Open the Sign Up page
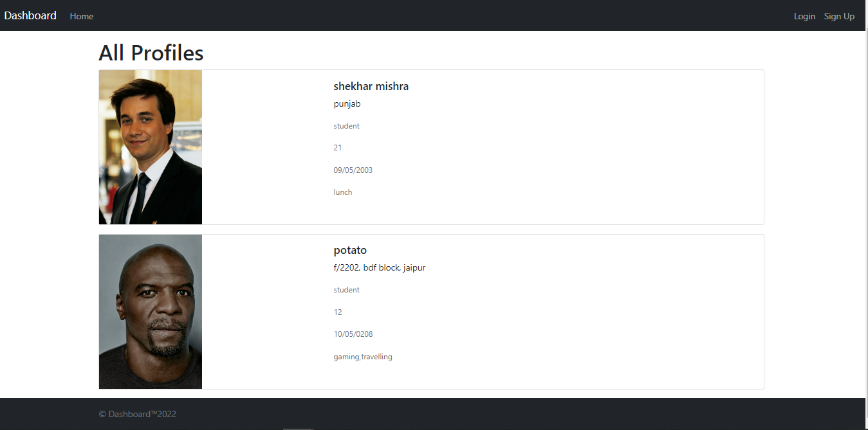This screenshot has width=868, height=430. coord(839,16)
